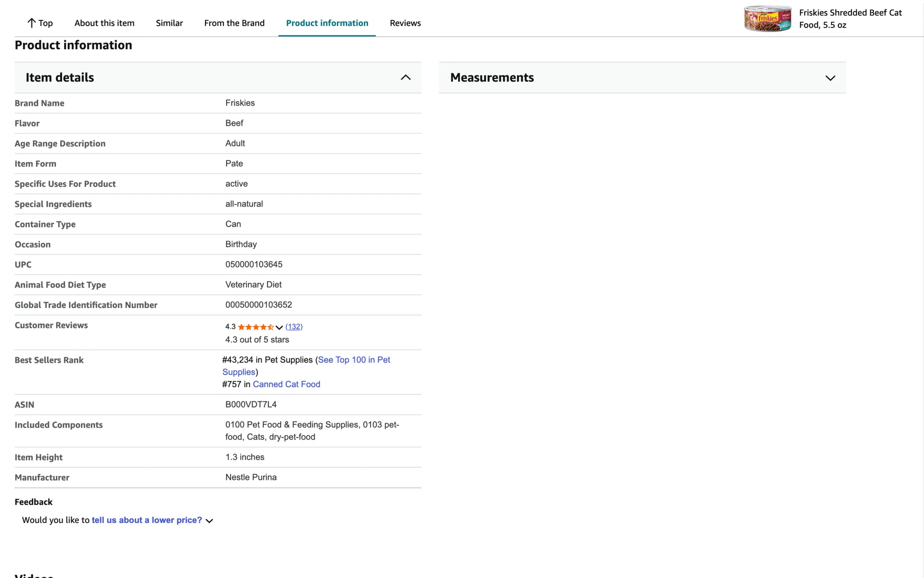Open the From the Brand tab

coord(234,23)
